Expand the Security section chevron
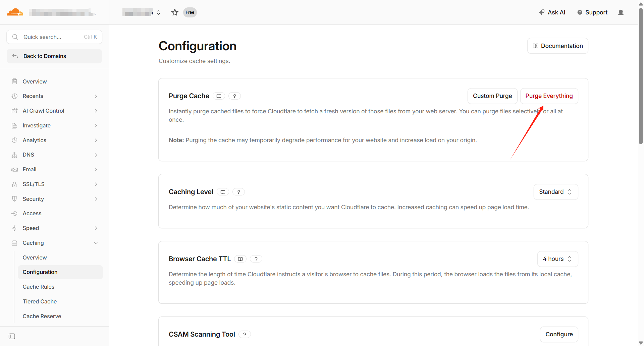This screenshot has width=644, height=346. (x=96, y=199)
